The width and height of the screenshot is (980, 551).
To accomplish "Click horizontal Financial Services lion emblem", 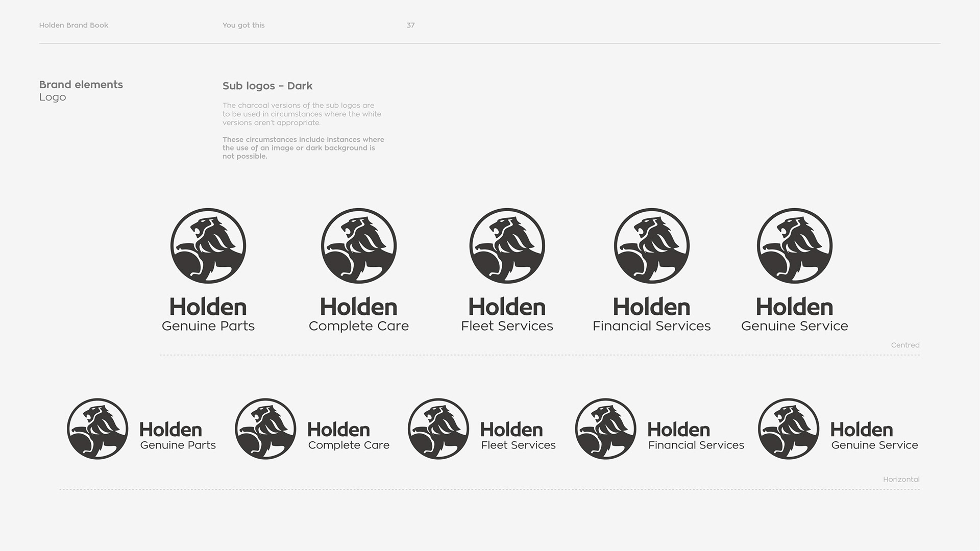I will pyautogui.click(x=606, y=429).
